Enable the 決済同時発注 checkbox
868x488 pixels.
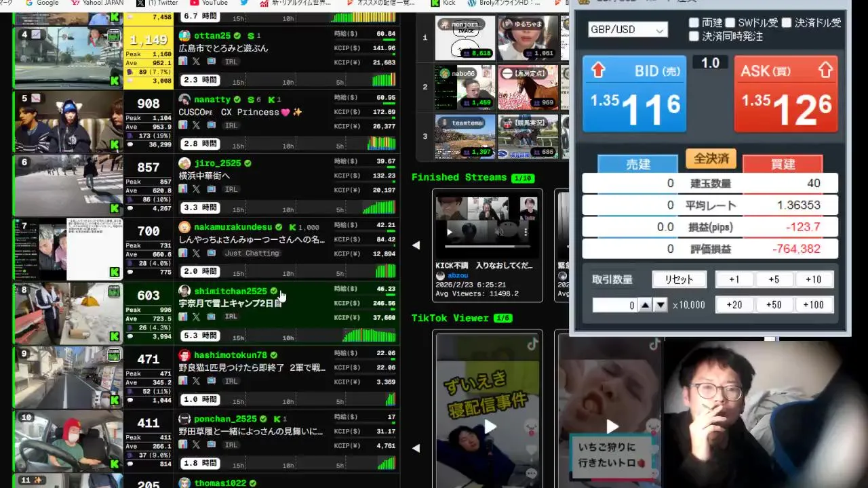click(694, 37)
